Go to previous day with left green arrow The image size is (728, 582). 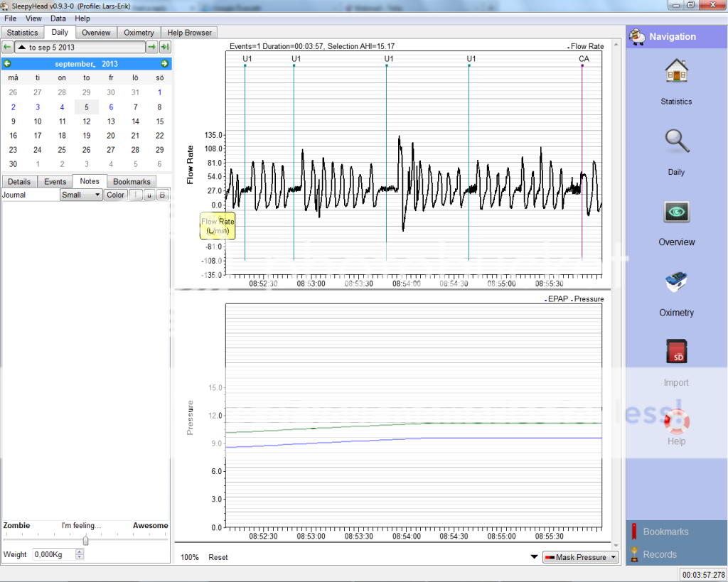(x=7, y=47)
